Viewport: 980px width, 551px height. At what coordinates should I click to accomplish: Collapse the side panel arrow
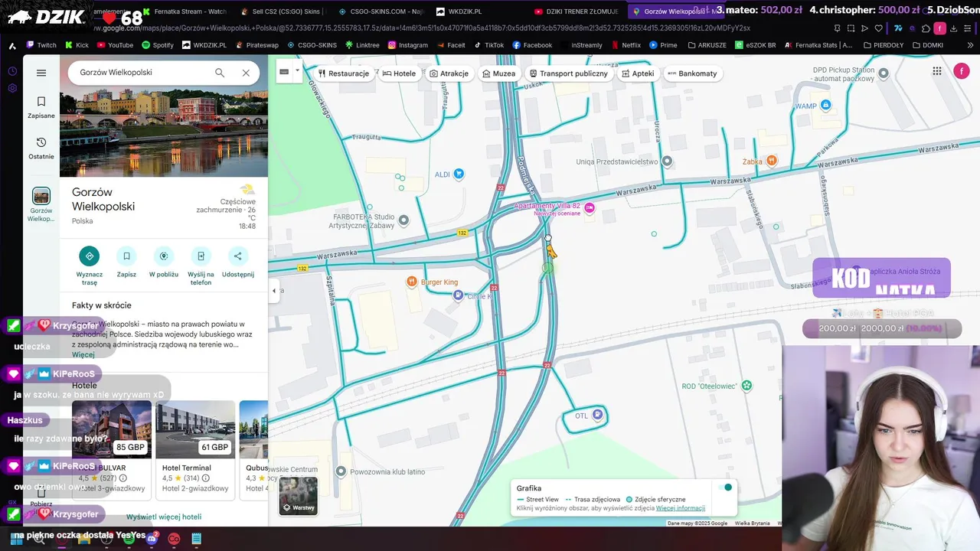(274, 291)
